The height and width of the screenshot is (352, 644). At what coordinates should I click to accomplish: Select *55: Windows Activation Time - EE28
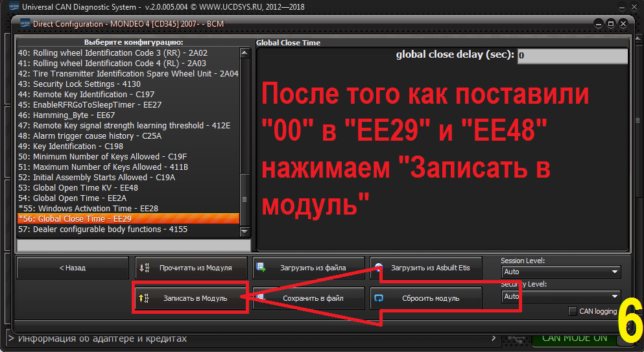coord(128,208)
